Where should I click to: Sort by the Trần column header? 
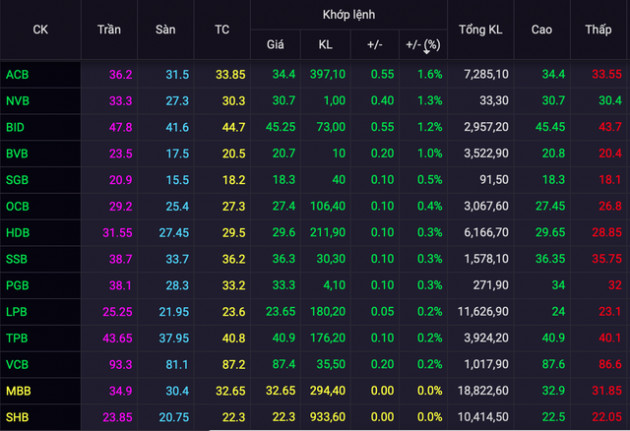point(109,30)
